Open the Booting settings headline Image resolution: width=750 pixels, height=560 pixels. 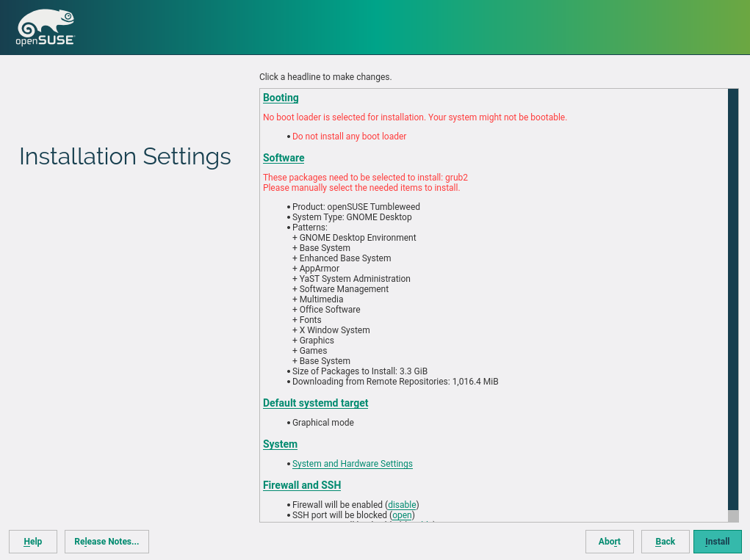[281, 98]
